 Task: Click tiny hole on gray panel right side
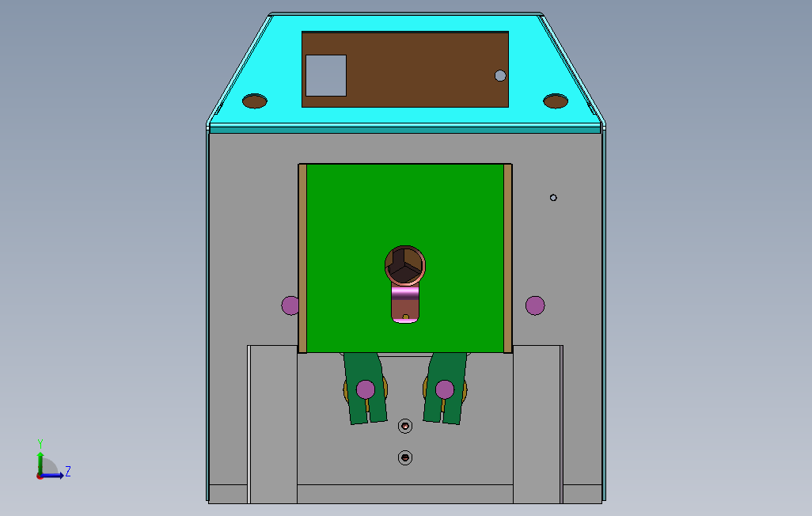coord(553,197)
